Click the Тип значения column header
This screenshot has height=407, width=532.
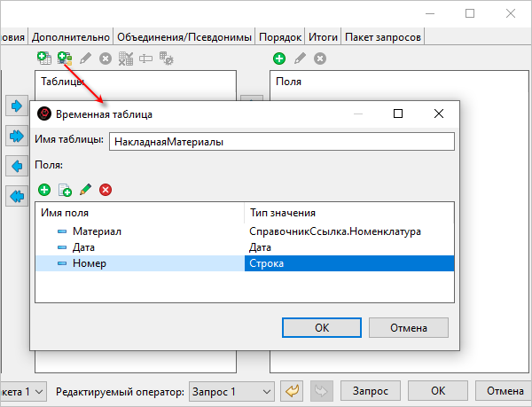tap(349, 213)
